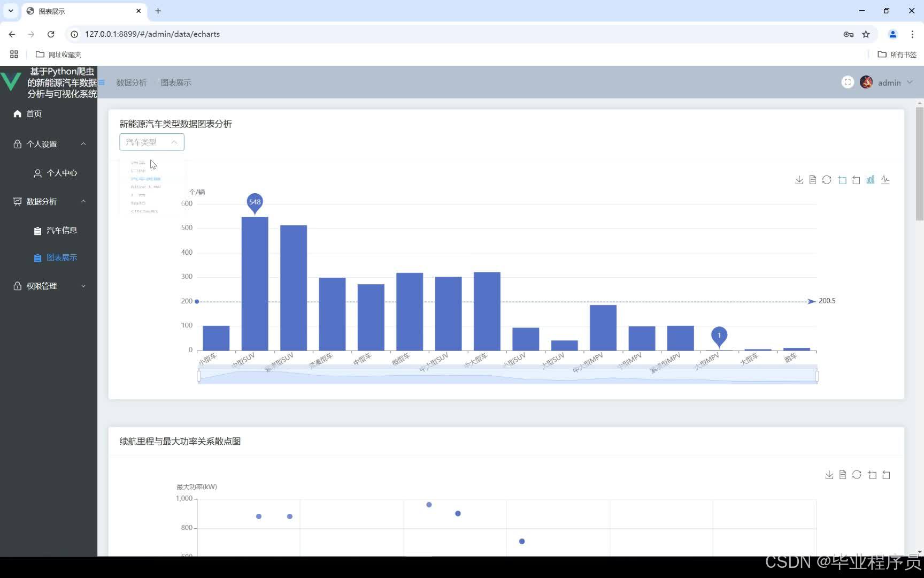Click the 紧凑型SUV bar
924x578 pixels.
294,288
